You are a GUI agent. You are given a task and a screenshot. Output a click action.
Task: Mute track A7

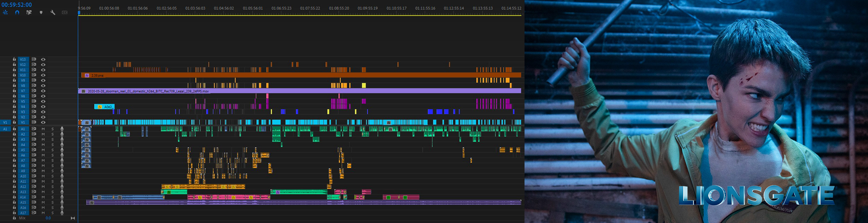43,160
